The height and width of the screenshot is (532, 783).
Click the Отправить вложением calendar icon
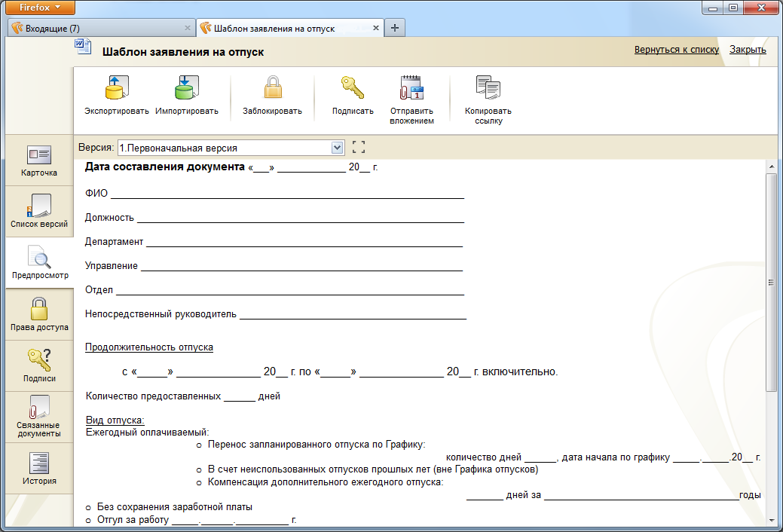click(x=411, y=87)
